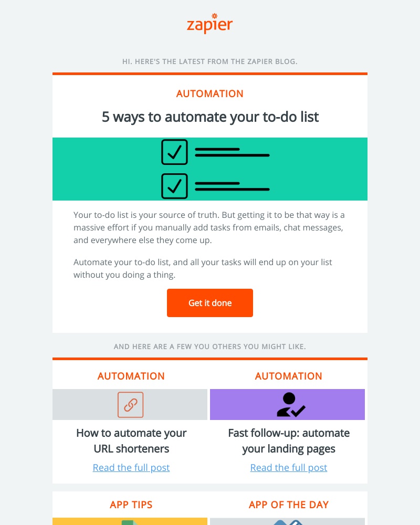Click the AUTOMATION label above the link icon
Viewport: 420px width, 525px height.
pos(131,376)
